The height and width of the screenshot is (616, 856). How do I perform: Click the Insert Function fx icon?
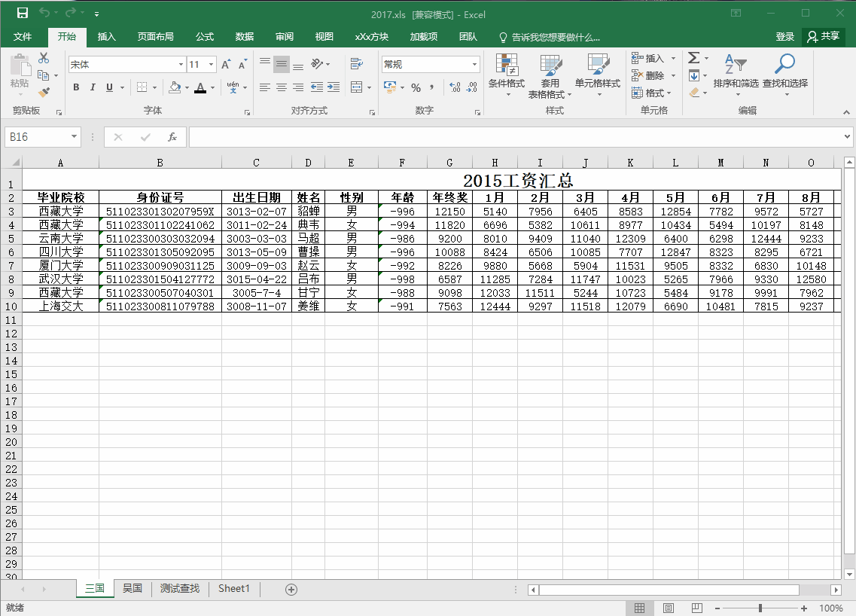pos(172,137)
